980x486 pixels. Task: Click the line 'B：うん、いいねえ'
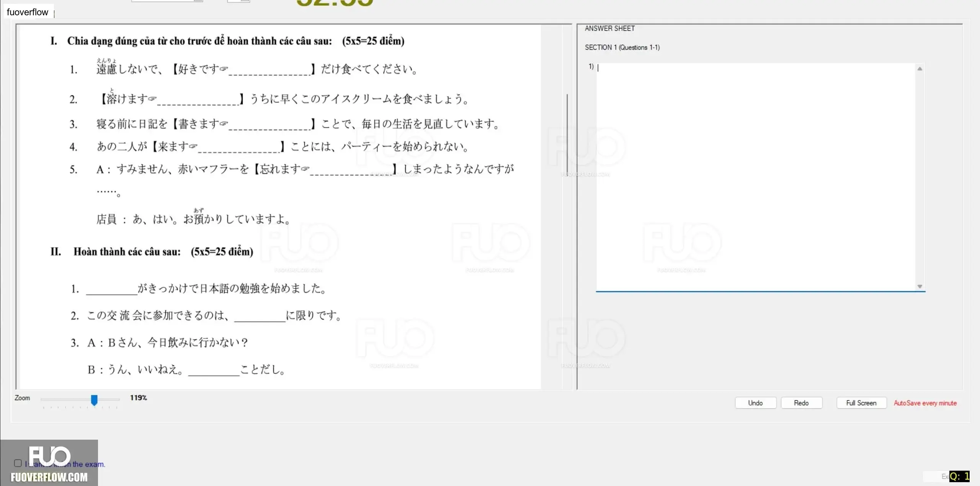pos(186,370)
